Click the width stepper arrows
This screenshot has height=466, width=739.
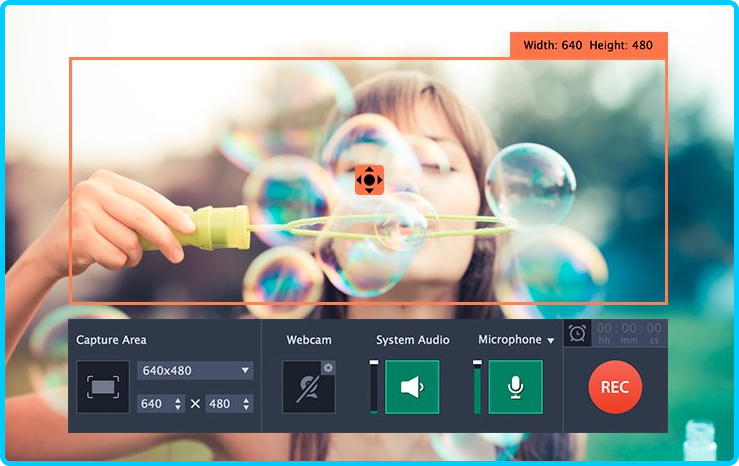pyautogui.click(x=178, y=404)
